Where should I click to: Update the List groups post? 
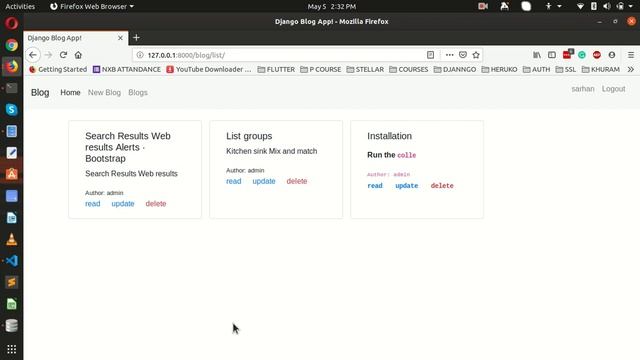(264, 181)
